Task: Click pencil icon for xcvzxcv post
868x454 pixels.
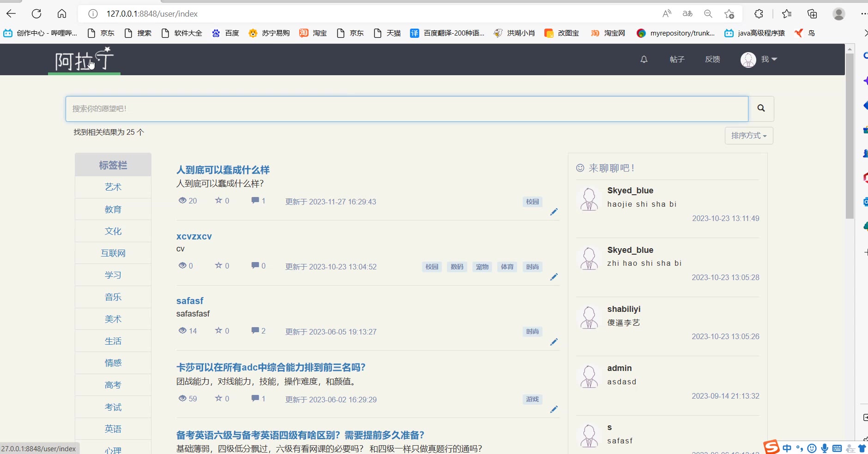Action: (x=554, y=277)
